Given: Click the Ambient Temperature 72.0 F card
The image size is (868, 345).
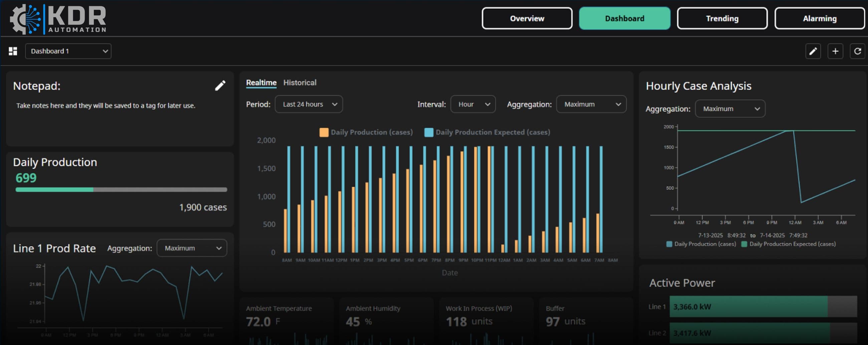Looking at the screenshot, I should [x=286, y=320].
